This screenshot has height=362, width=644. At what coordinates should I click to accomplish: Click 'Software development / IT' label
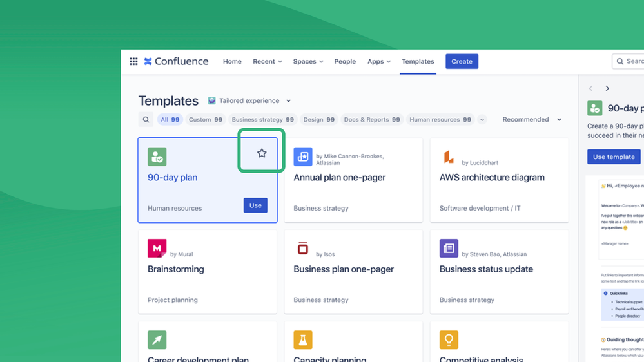(x=480, y=208)
